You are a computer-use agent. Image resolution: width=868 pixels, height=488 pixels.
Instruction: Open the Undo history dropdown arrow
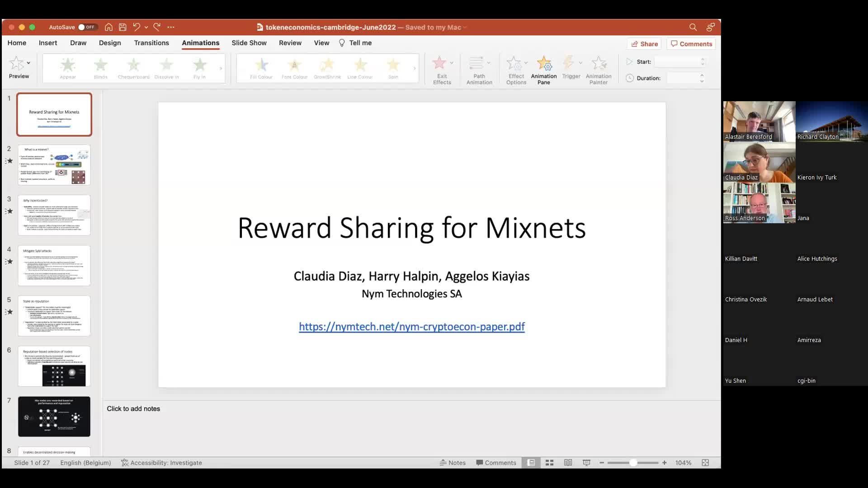pos(146,27)
